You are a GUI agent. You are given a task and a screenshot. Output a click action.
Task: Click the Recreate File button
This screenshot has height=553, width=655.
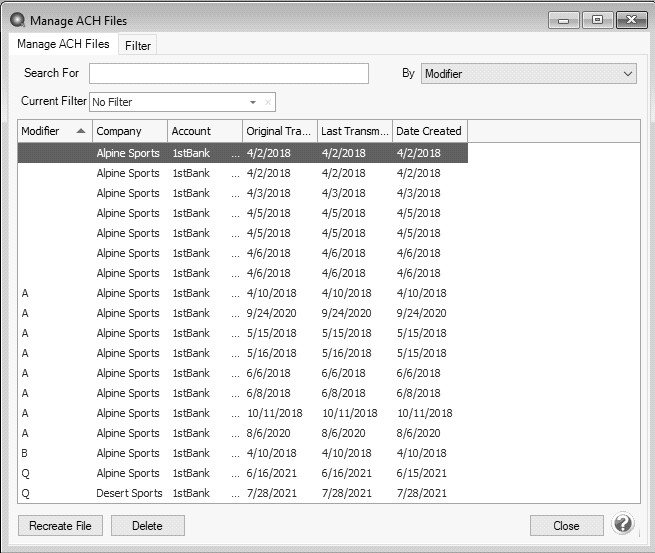(x=61, y=526)
